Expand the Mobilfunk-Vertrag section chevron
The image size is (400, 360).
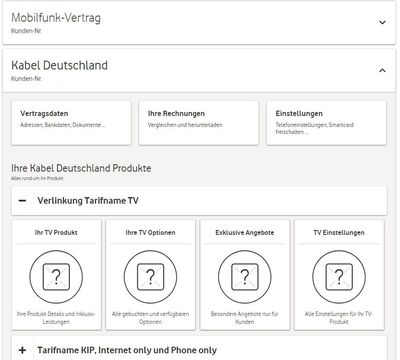pos(382,23)
